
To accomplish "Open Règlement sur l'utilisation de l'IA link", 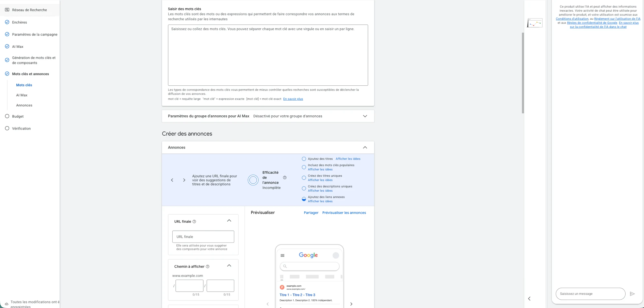I will [617, 19].
